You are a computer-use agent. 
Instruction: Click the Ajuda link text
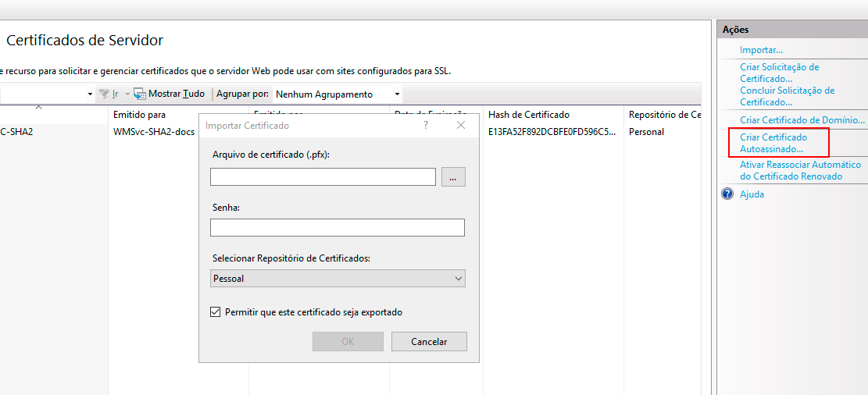tap(752, 194)
